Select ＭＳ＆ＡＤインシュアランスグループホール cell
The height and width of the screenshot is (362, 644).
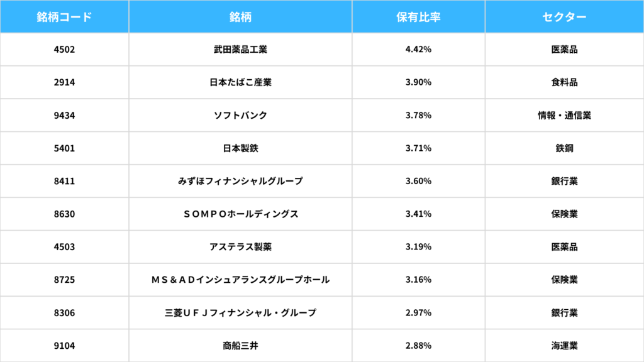tap(240, 280)
